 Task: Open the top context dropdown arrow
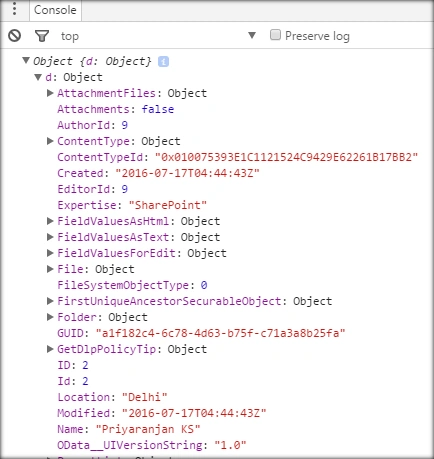[x=252, y=35]
